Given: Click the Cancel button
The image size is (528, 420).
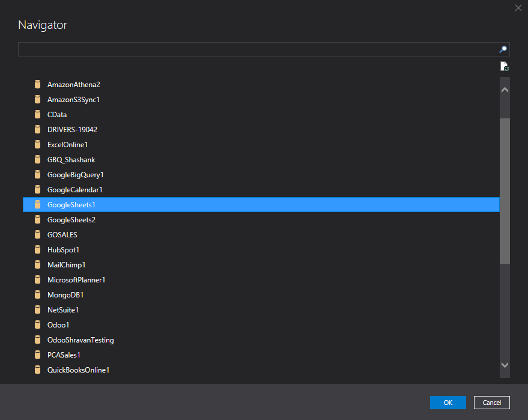Looking at the screenshot, I should 491,403.
